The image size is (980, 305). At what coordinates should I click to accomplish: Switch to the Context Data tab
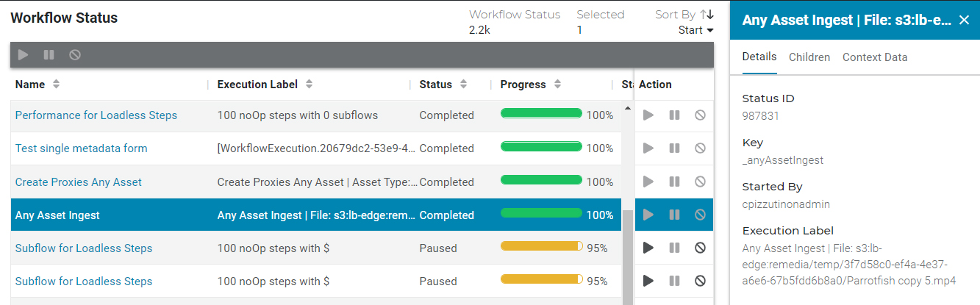coord(875,57)
